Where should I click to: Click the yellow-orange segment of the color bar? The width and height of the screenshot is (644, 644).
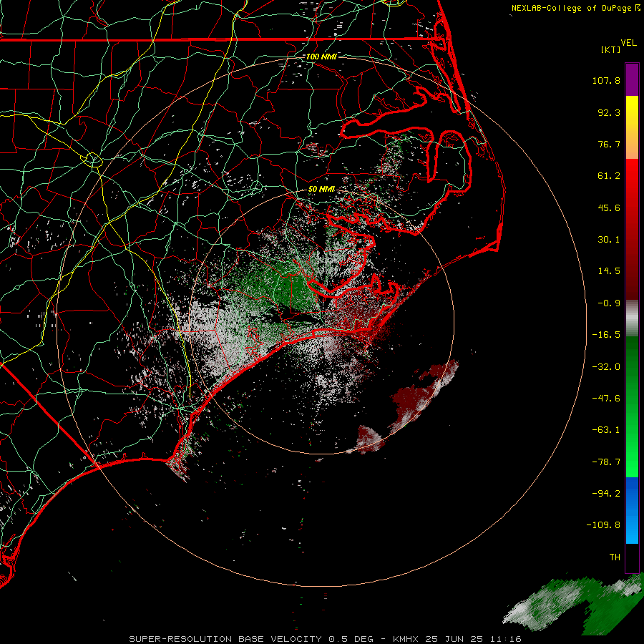point(632,127)
